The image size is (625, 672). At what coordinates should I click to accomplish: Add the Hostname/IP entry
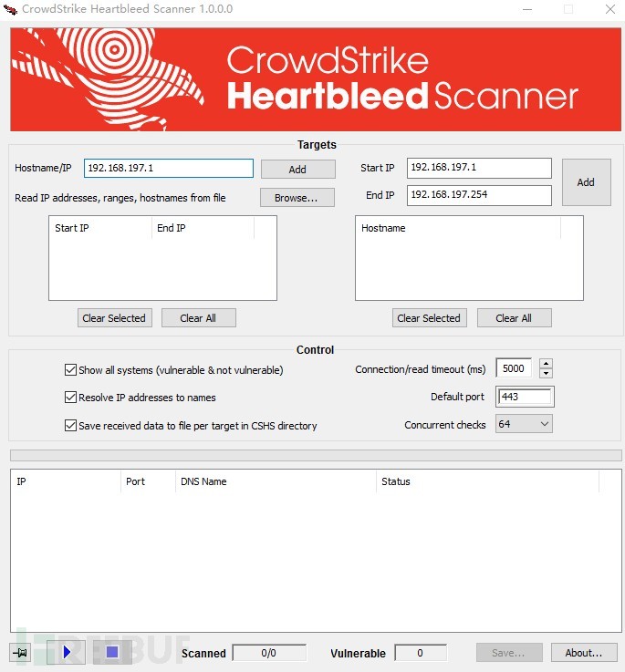[x=297, y=170]
